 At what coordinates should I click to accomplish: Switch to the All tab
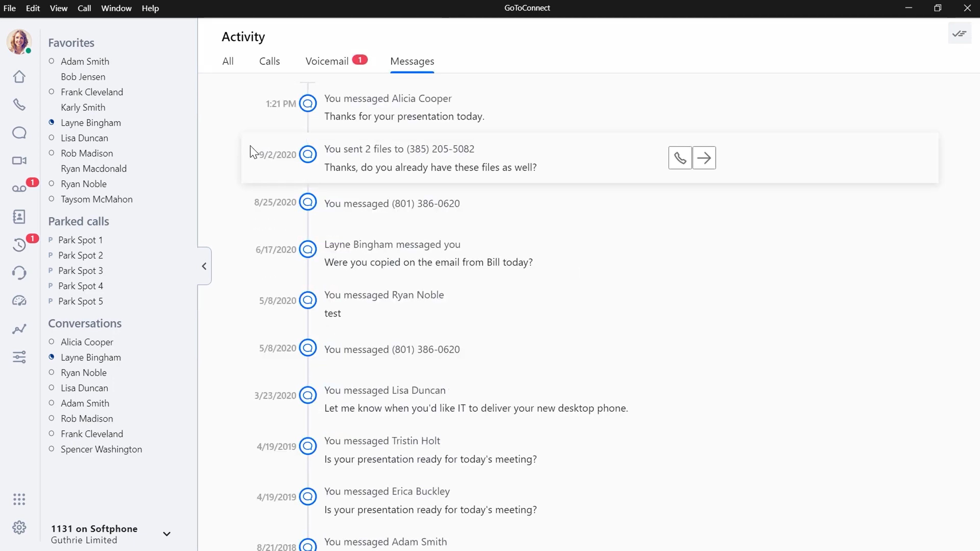228,61
